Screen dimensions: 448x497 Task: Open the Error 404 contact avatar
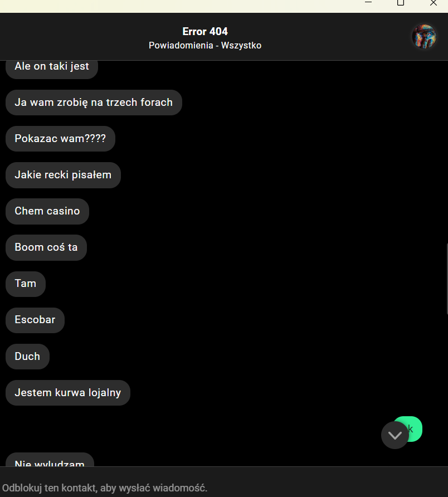pos(424,36)
